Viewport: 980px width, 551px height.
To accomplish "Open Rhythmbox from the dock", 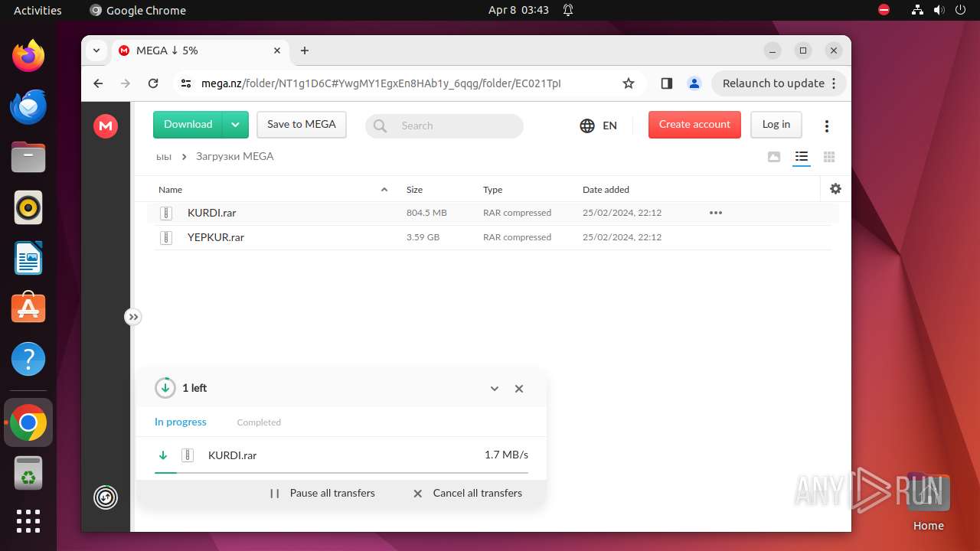I will (x=28, y=207).
